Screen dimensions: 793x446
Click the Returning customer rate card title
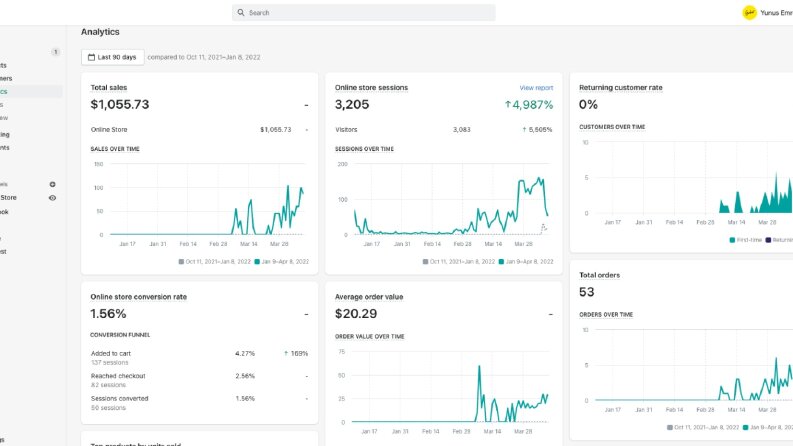pos(621,87)
